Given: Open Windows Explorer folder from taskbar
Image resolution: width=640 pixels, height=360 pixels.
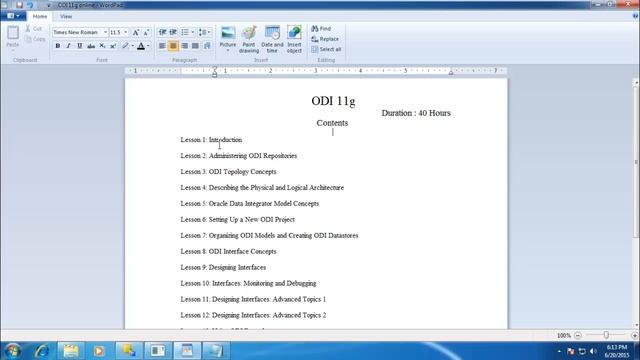Looking at the screenshot, I should (x=71, y=351).
